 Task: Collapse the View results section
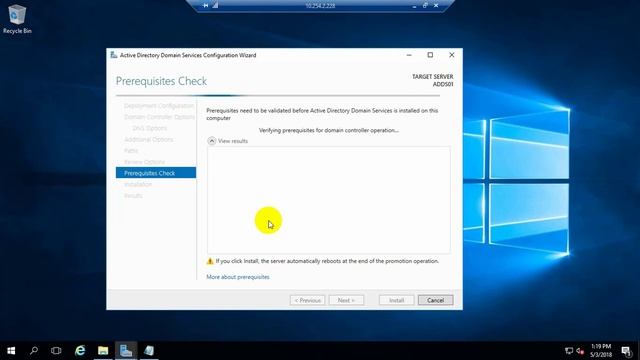coord(211,141)
